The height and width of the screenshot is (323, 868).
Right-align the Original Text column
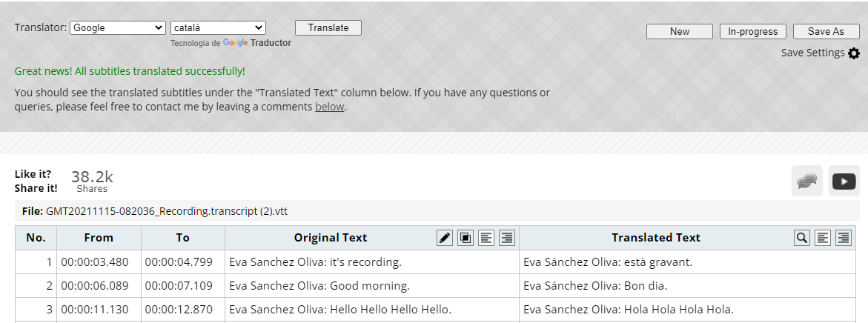pyautogui.click(x=507, y=238)
